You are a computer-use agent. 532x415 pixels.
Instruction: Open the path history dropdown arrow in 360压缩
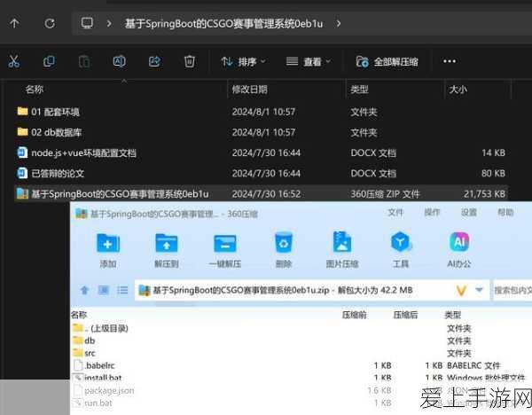coord(479,290)
